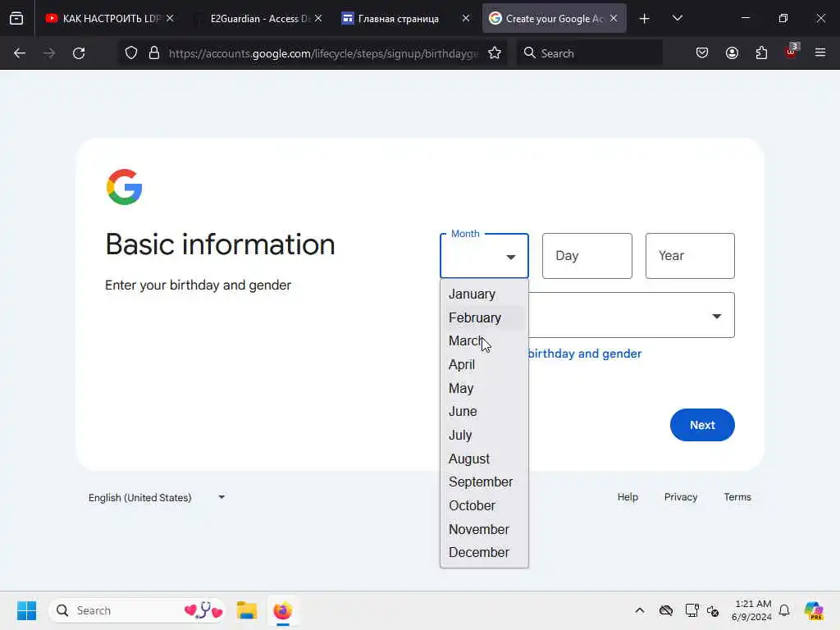Go back to previous page
840x630 pixels.
point(20,53)
